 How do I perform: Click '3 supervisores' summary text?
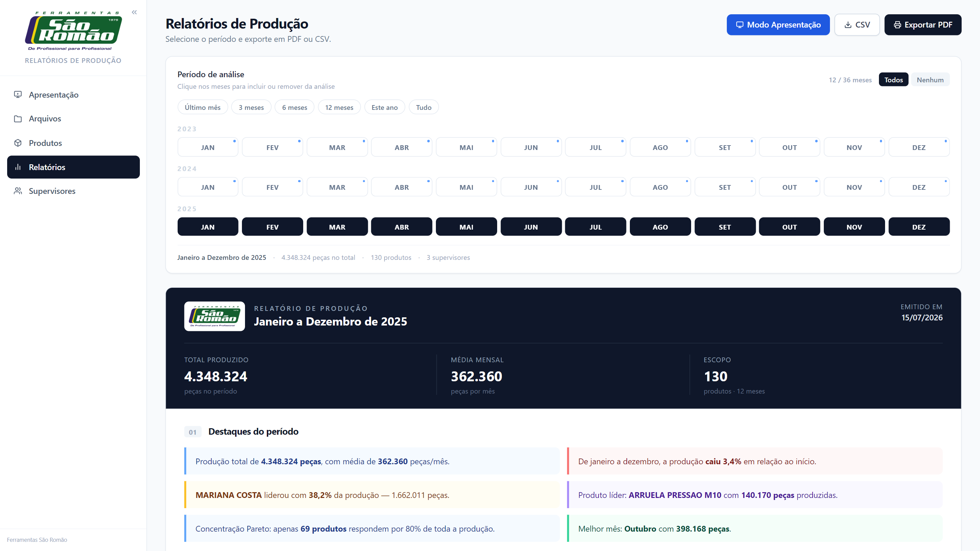[x=448, y=257]
